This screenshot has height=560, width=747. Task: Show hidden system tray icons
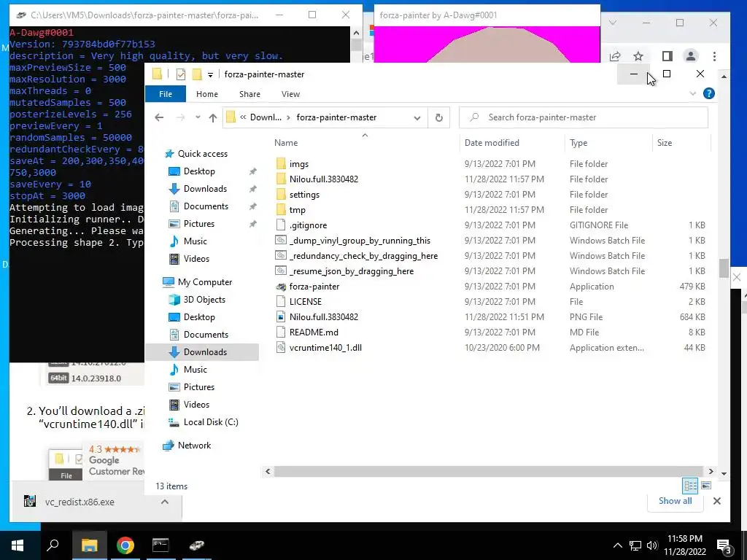click(x=617, y=545)
